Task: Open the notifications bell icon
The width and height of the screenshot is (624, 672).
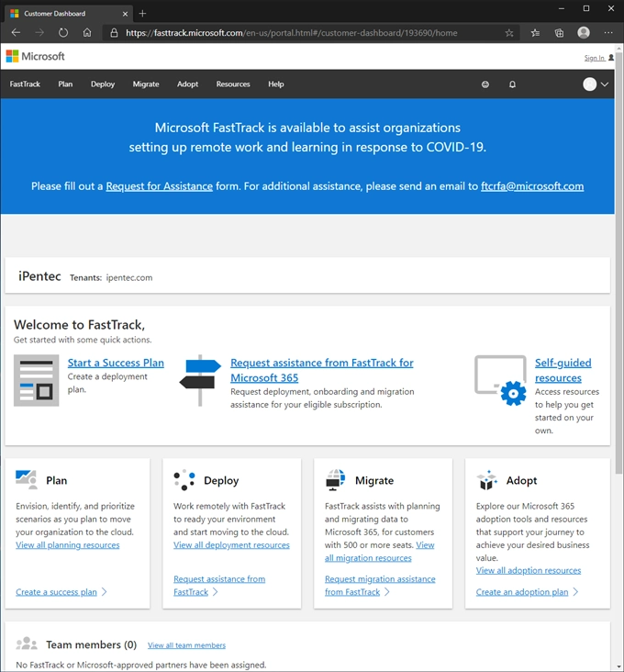Action: coord(512,84)
